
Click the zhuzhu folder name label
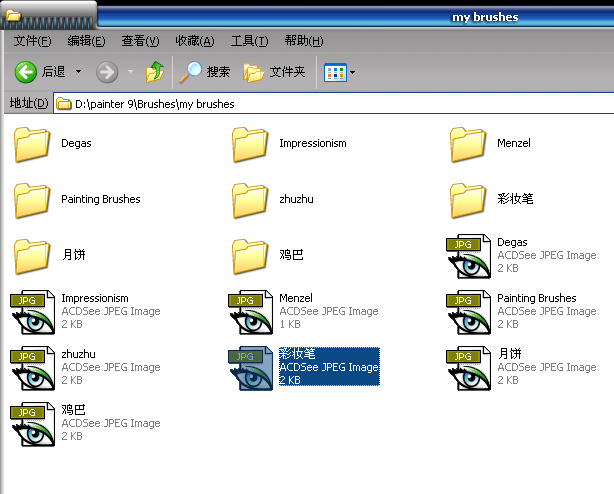point(296,199)
